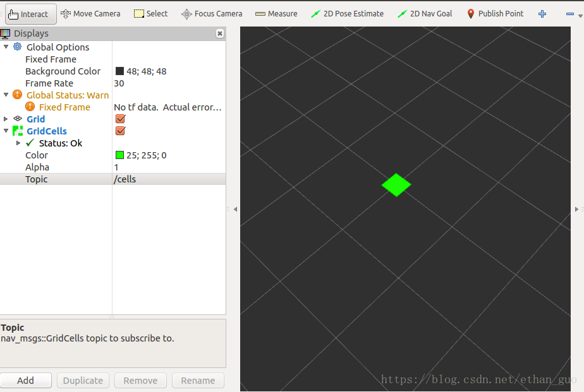Select the Topic property label
Image resolution: width=584 pixels, height=392 pixels.
[x=37, y=179]
